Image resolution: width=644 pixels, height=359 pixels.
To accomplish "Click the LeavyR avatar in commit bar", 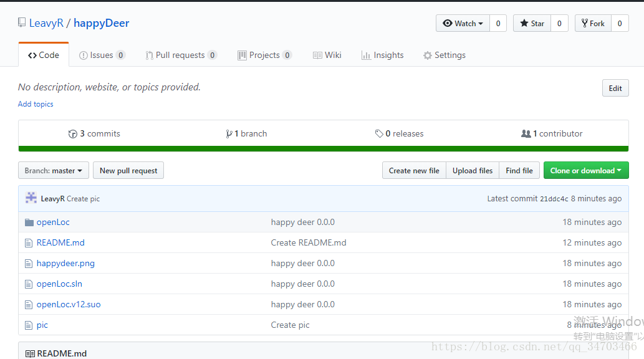I will pyautogui.click(x=31, y=198).
